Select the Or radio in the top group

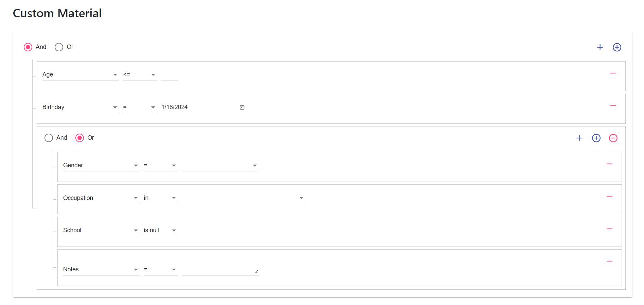coord(59,47)
